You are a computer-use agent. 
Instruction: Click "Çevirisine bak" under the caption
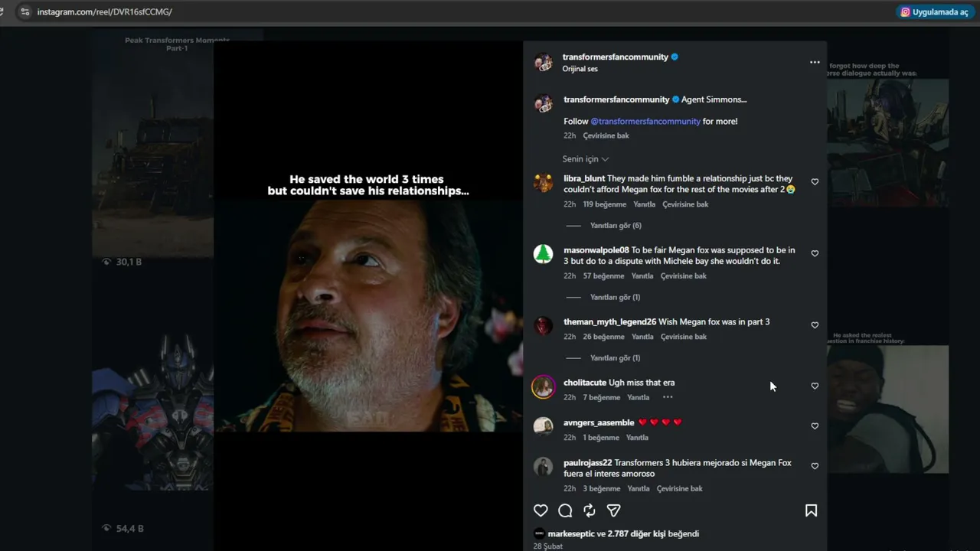click(x=606, y=135)
